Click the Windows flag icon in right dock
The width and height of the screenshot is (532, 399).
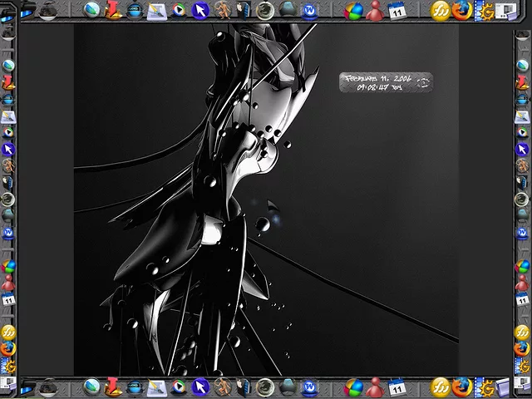tap(522, 267)
